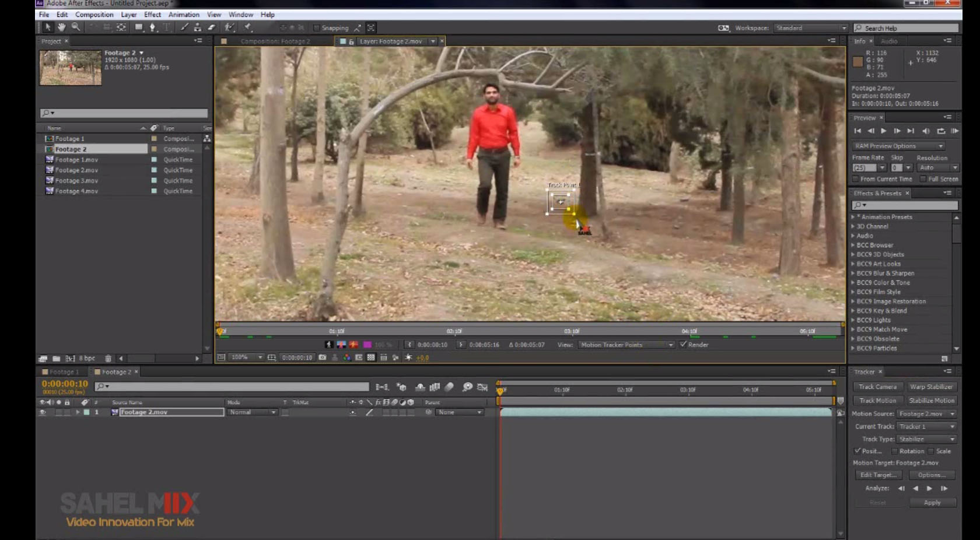Open the Workspace Standard dropdown

pos(811,28)
